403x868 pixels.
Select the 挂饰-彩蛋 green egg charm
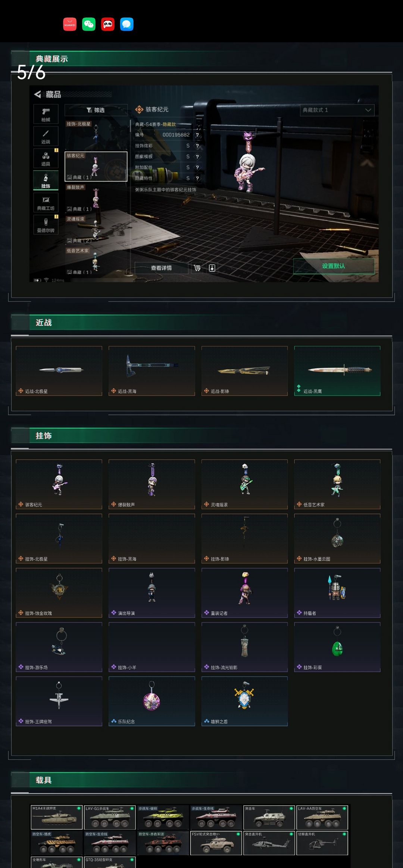(x=337, y=647)
